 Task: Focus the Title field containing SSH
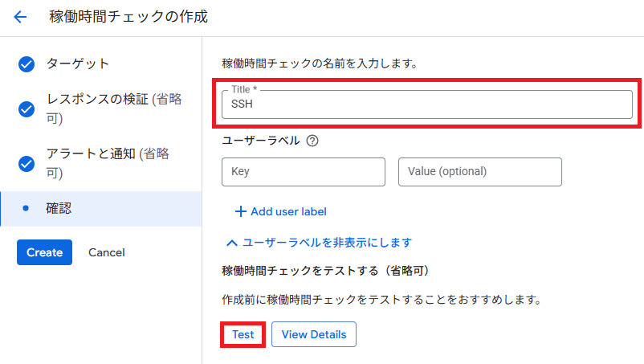(x=426, y=104)
